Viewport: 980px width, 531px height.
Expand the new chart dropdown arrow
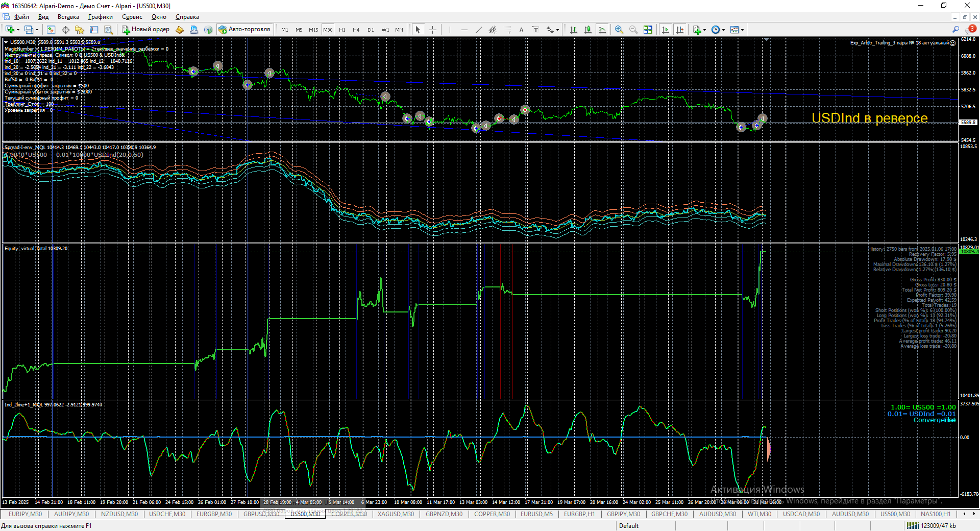click(x=18, y=30)
